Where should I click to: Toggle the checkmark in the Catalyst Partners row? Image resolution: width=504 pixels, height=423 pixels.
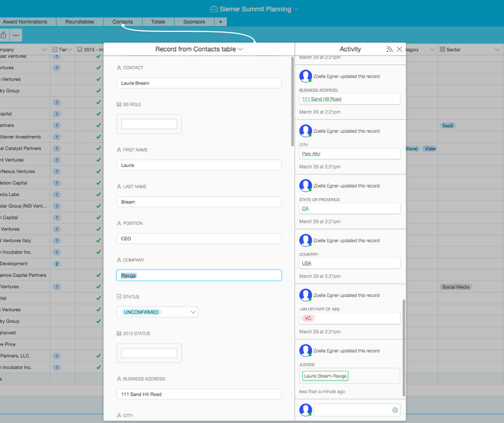(x=98, y=149)
